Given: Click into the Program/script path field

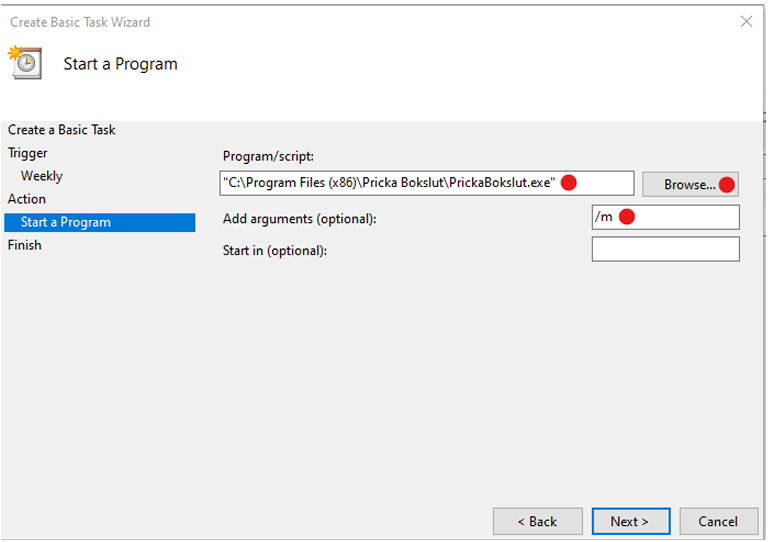Looking at the screenshot, I should [427, 183].
